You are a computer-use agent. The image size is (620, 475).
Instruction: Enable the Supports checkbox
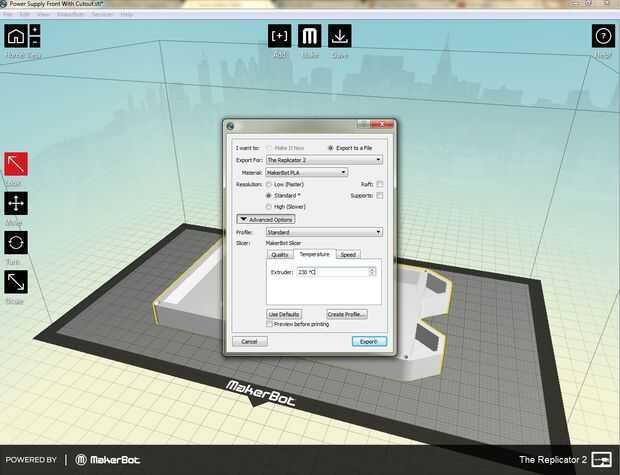pos(380,195)
